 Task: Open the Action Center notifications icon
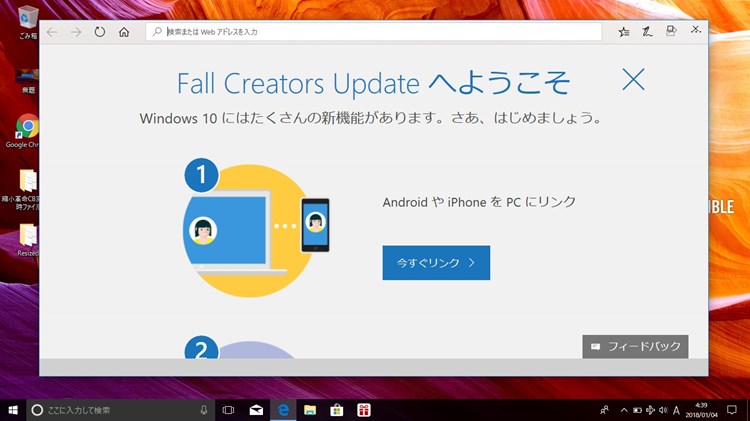pos(732,410)
